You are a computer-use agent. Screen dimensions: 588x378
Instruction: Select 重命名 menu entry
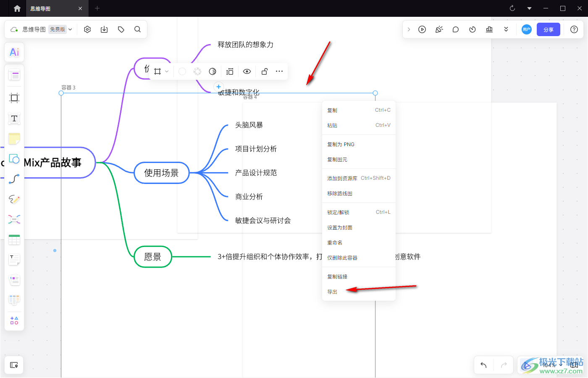click(x=359, y=242)
